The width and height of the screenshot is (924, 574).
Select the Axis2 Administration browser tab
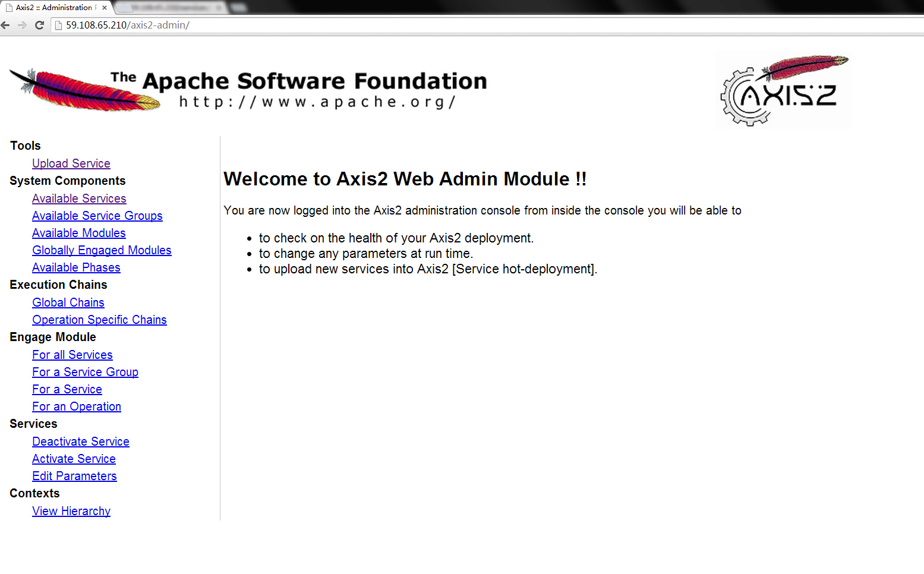coord(56,8)
